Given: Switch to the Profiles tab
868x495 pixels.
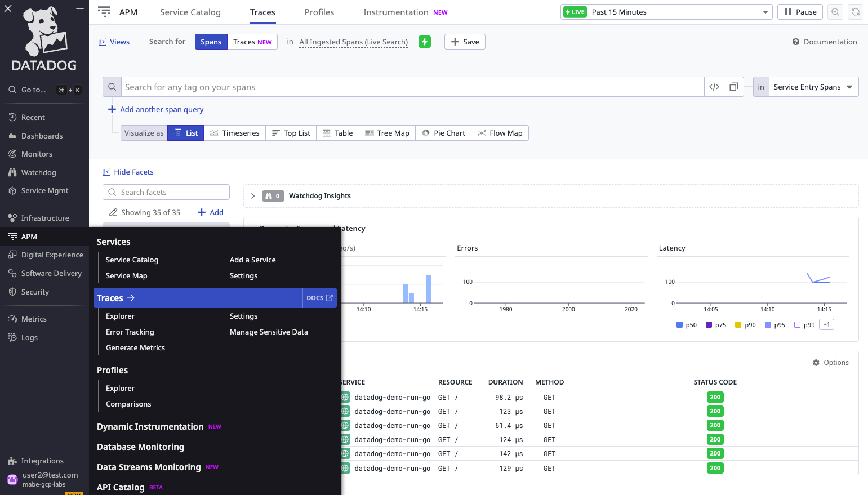Looking at the screenshot, I should pyautogui.click(x=319, y=12).
